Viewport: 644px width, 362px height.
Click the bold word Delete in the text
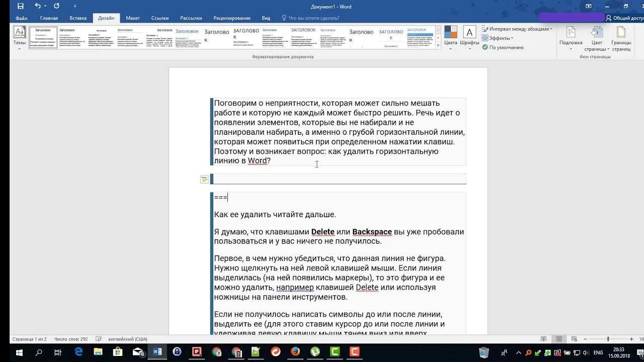323,232
